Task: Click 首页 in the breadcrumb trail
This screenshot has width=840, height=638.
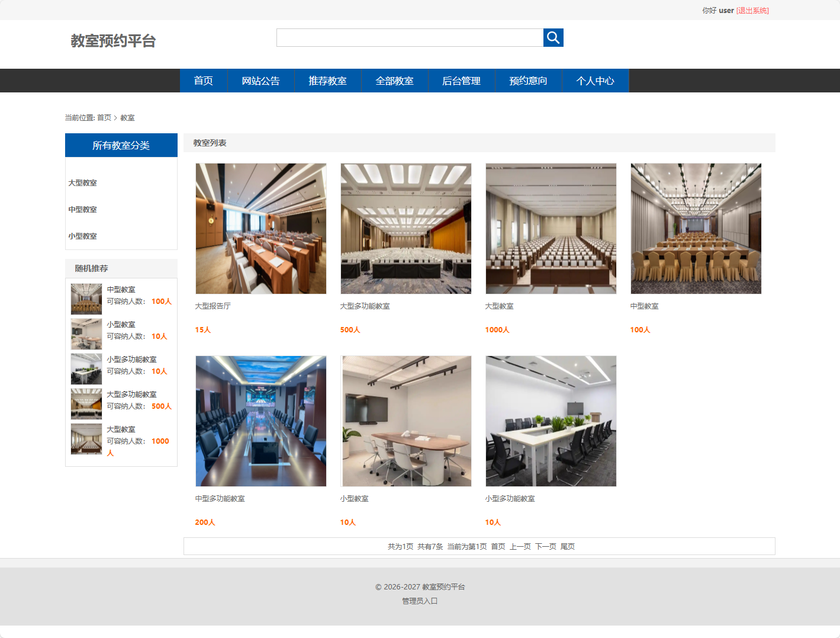Action: coord(104,117)
